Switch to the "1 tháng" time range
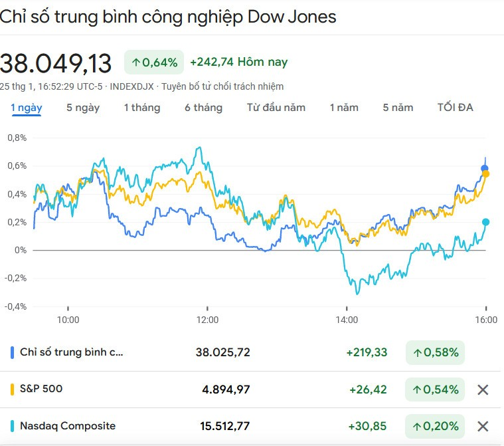Screen dimensions: 504x446 click(x=142, y=108)
